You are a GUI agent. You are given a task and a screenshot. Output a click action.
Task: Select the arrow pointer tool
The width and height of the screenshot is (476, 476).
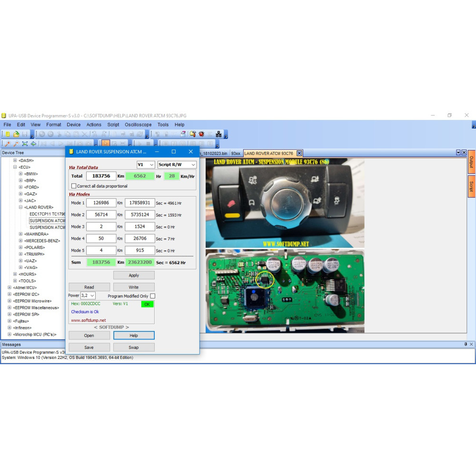pyautogui.click(x=105, y=144)
